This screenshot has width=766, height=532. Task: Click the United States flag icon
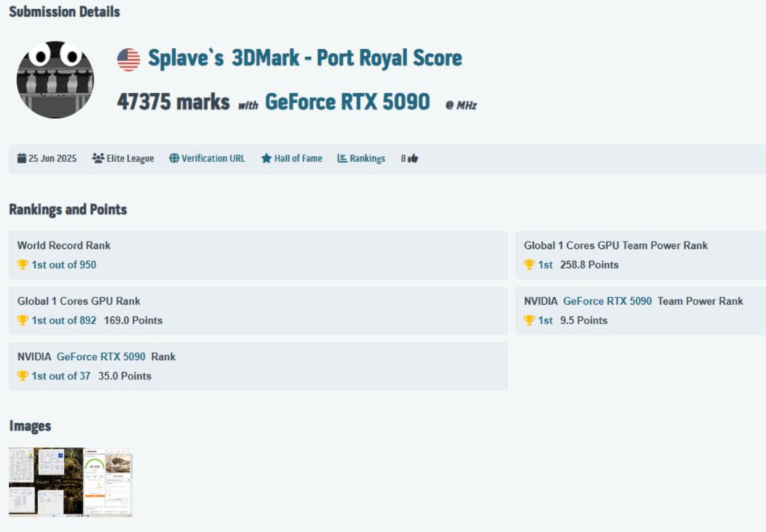tap(129, 59)
